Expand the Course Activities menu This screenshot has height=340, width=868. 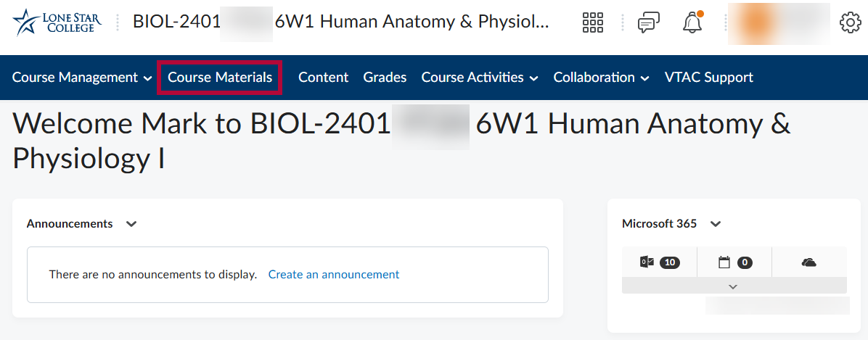[480, 78]
